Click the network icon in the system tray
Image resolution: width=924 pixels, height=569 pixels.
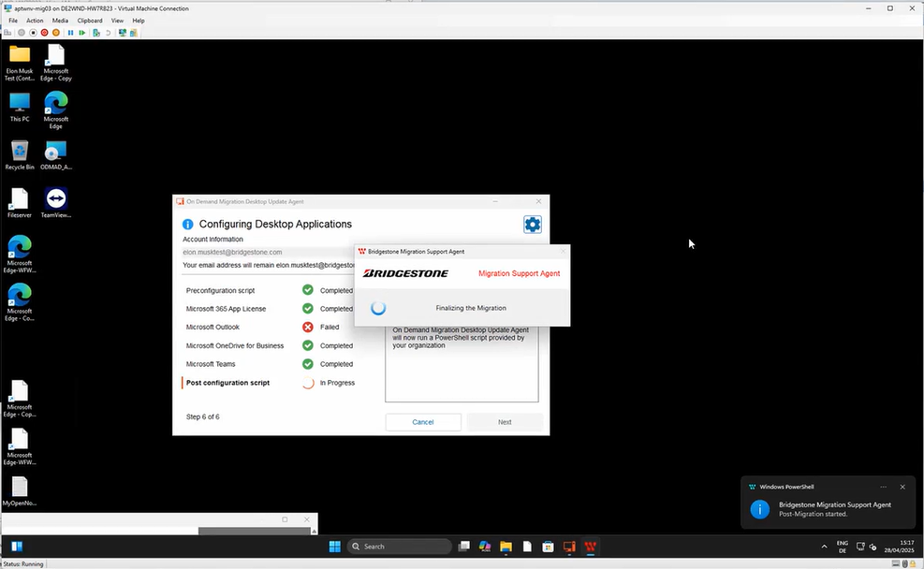860,547
